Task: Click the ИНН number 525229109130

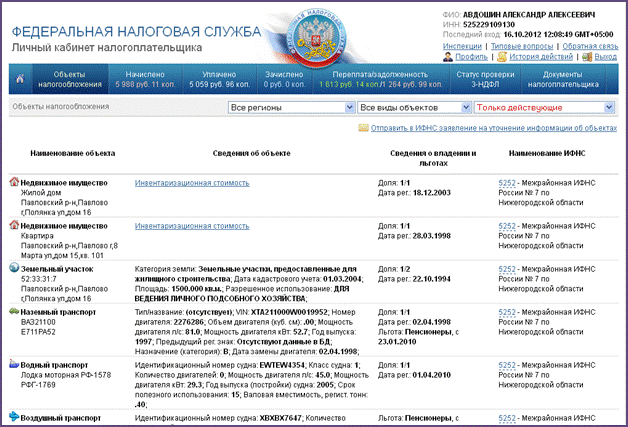Action: pos(489,25)
